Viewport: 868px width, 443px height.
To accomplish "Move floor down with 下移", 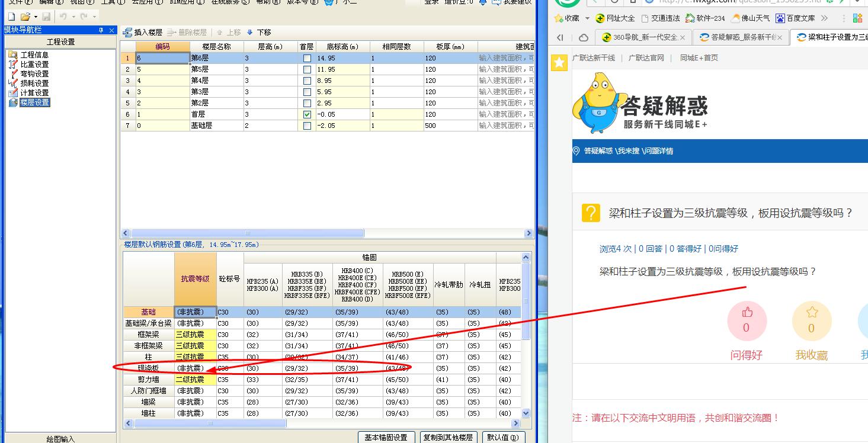I will pyautogui.click(x=259, y=33).
